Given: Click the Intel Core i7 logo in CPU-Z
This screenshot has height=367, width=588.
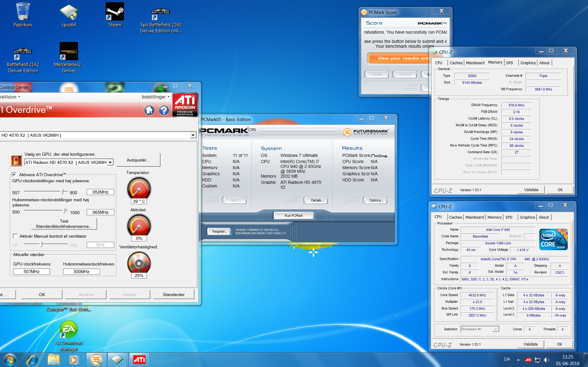Looking at the screenshot, I should tap(553, 240).
